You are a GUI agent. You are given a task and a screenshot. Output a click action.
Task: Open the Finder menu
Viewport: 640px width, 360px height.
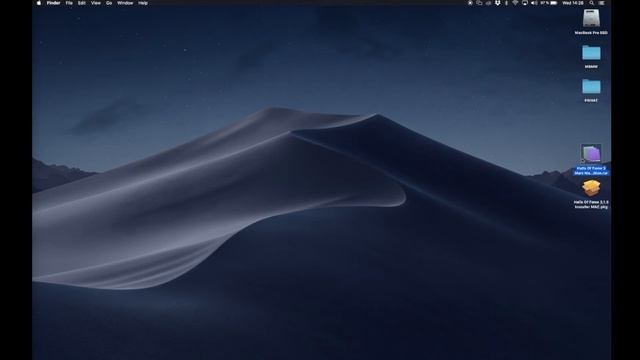(53, 3)
